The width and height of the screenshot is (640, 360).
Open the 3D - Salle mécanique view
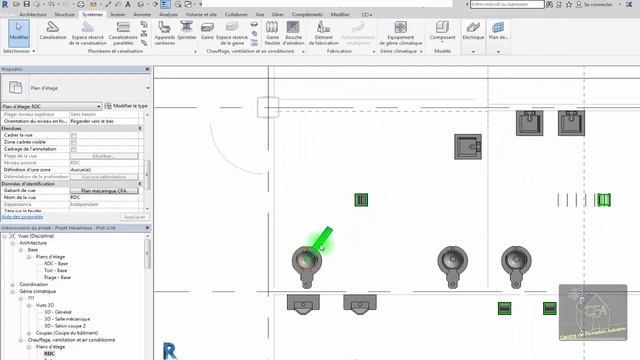[67, 319]
